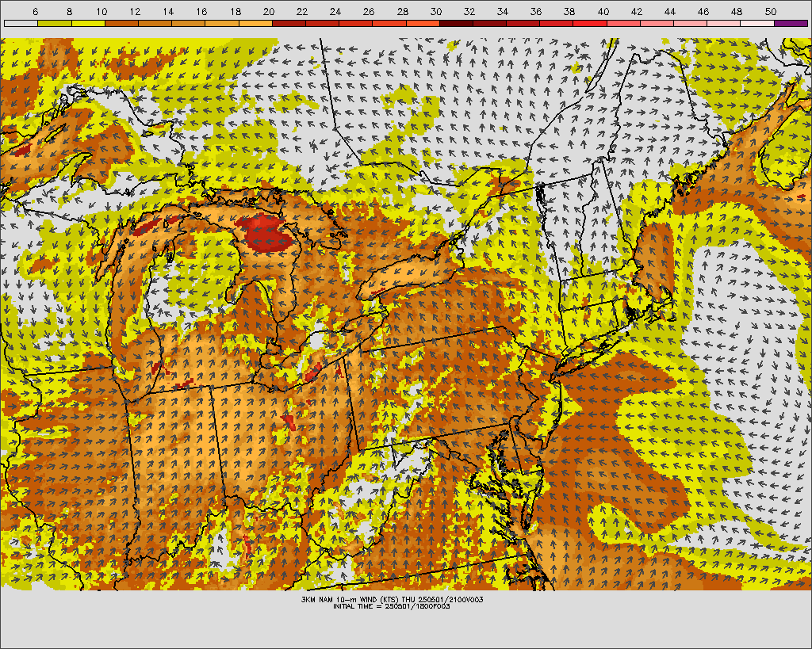Image resolution: width=812 pixels, height=649 pixels.
Task: Click the legend value 12
Action: pyautogui.click(x=135, y=11)
